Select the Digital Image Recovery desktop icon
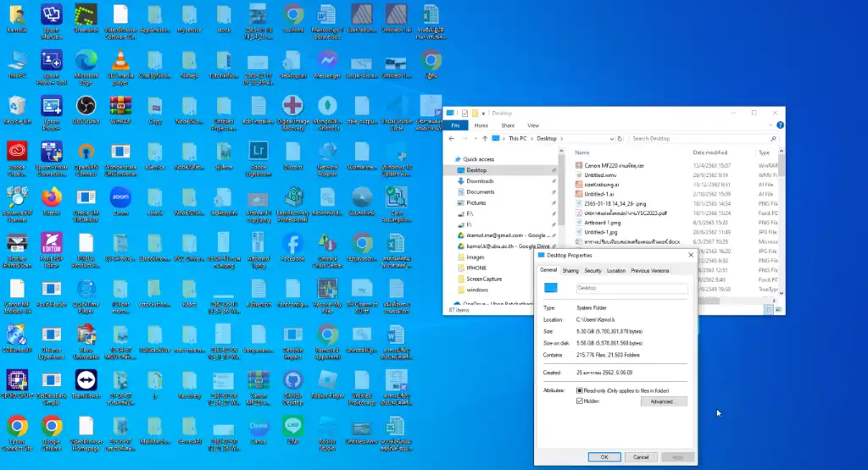Screen dimensions: 868x470 (292, 113)
